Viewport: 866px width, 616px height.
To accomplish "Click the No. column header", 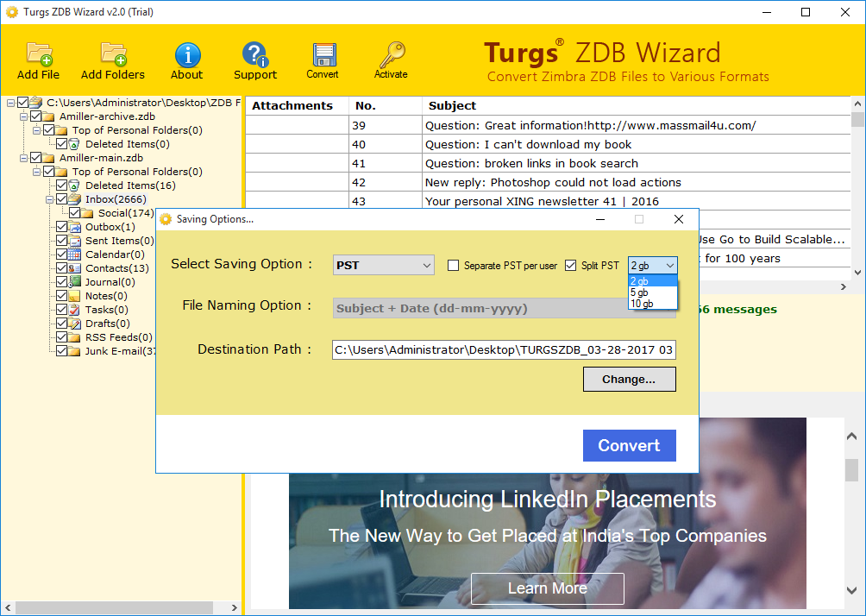I will 386,105.
